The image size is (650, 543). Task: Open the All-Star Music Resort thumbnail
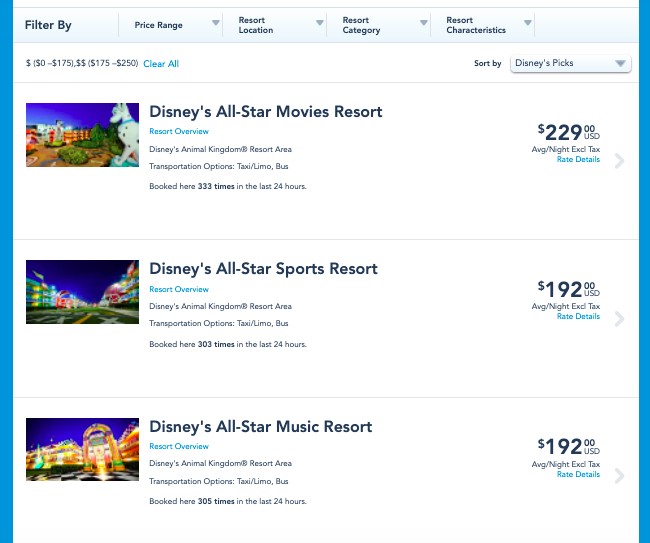(82, 450)
